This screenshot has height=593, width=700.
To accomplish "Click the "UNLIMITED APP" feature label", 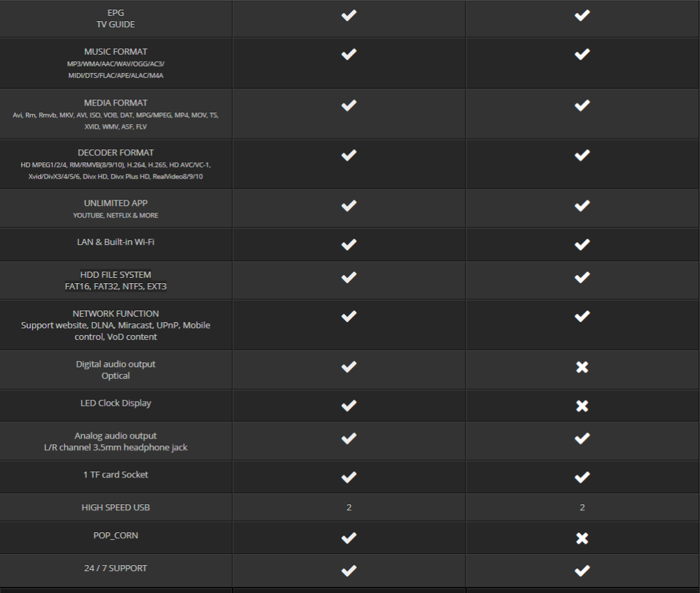I will [116, 203].
